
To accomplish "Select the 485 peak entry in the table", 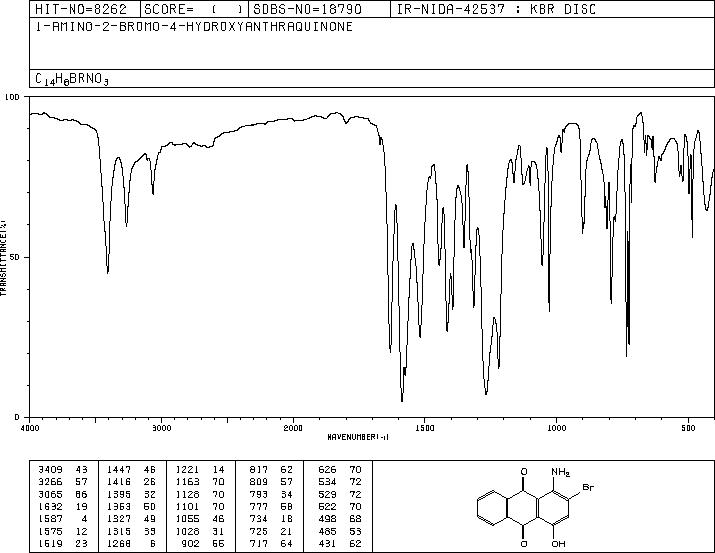I will (340, 532).
